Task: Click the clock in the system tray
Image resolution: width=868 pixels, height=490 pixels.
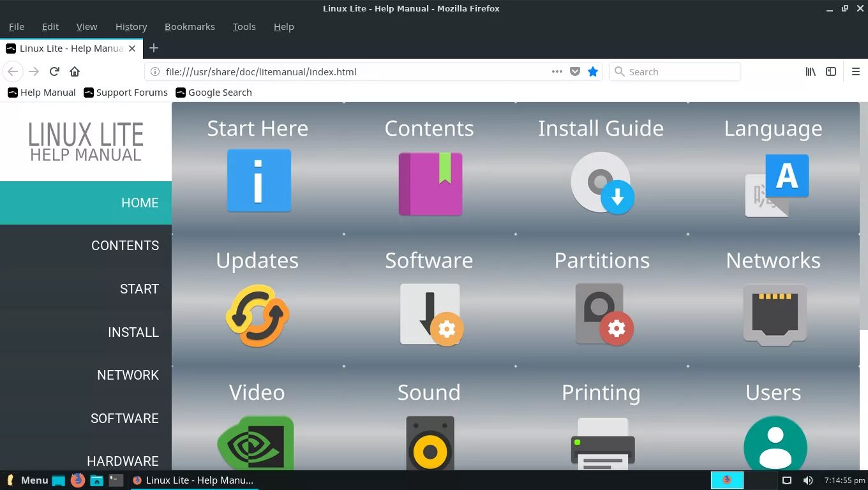Action: coord(844,480)
